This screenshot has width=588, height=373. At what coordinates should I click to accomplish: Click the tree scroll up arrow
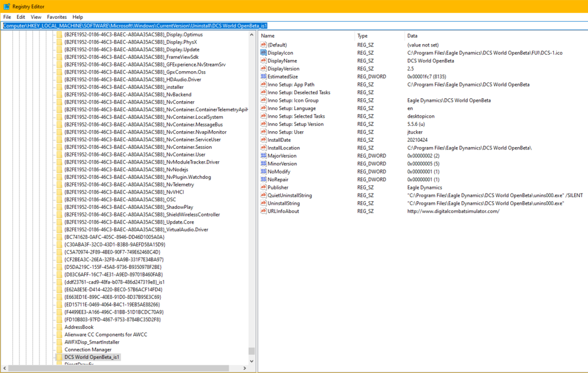pos(252,35)
